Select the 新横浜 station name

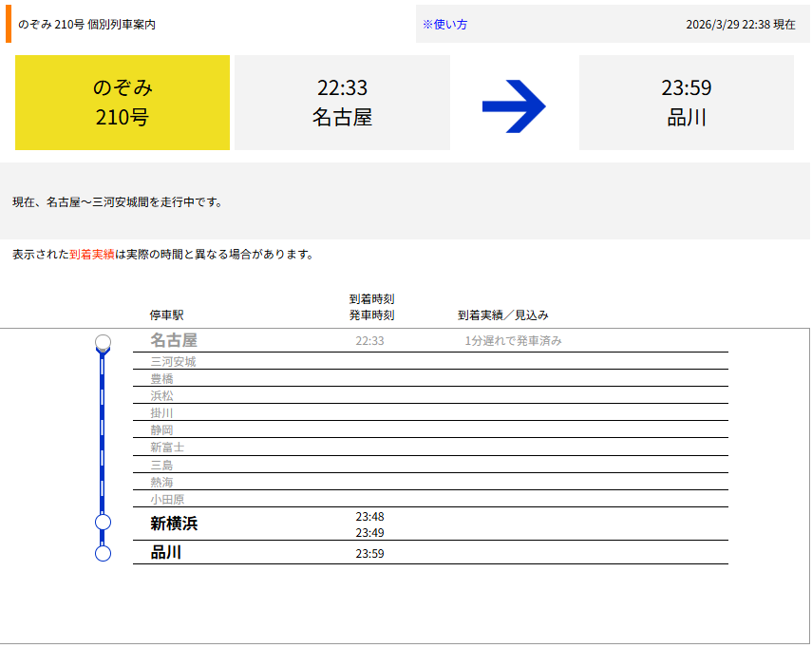point(174,524)
